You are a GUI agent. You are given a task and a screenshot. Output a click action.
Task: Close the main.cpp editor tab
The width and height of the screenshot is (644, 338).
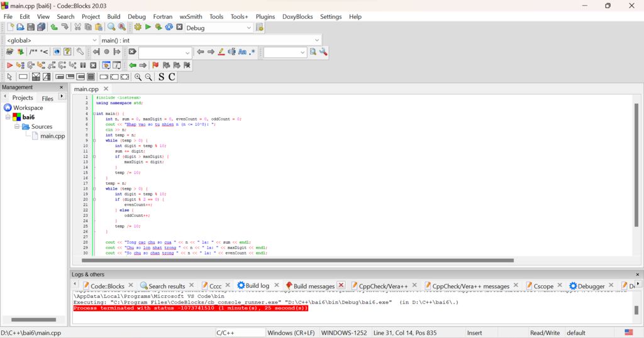pos(106,89)
